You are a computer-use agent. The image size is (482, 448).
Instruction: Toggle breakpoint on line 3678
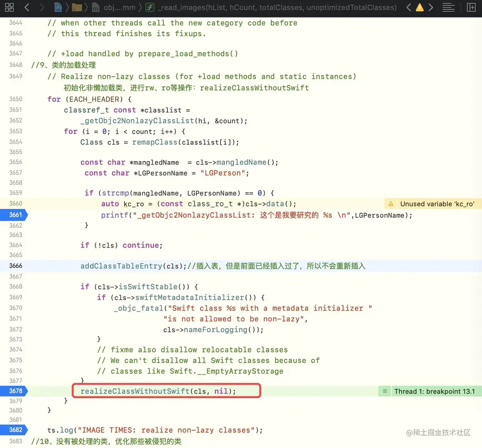click(14, 391)
